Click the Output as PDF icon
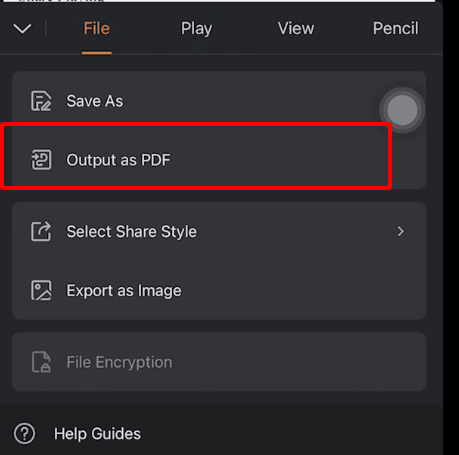The height and width of the screenshot is (455, 459). [41, 160]
